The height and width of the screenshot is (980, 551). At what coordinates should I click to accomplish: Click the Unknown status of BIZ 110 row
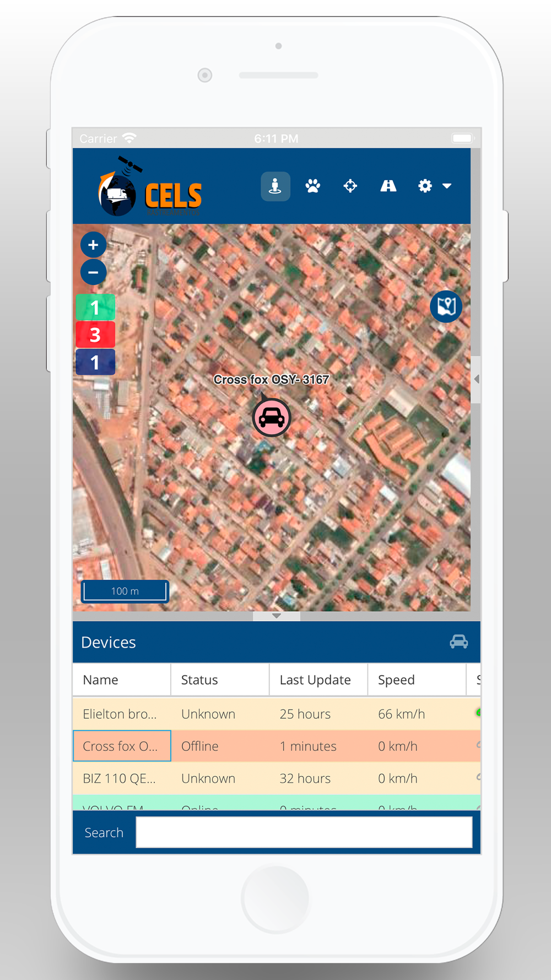point(220,778)
